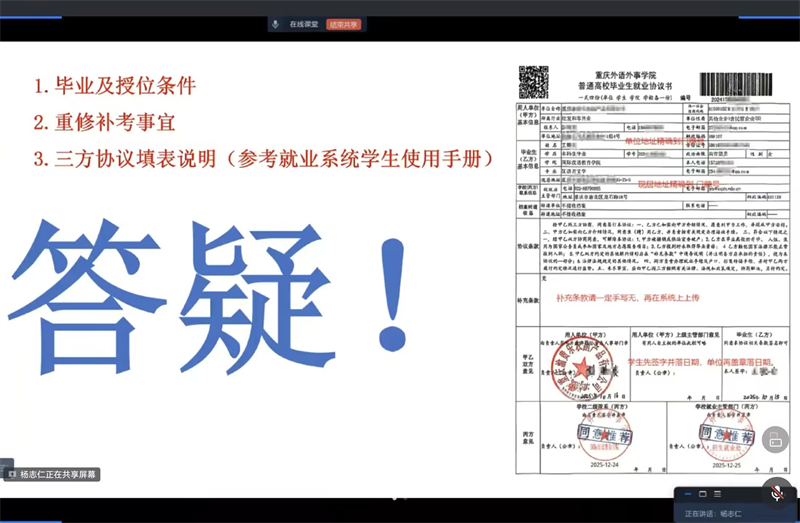Click the red 结束共享 end-sharing button
This screenshot has width=800, height=523.
point(344,24)
